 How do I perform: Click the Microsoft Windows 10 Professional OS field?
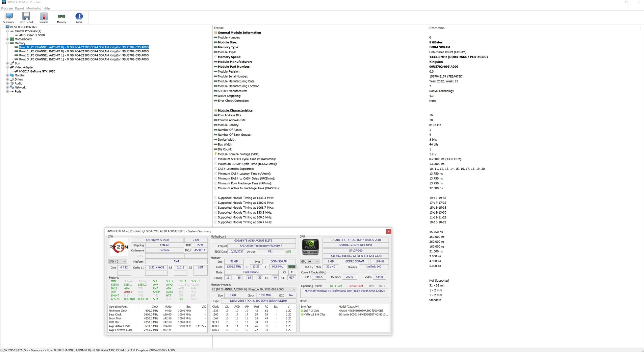coord(345,293)
